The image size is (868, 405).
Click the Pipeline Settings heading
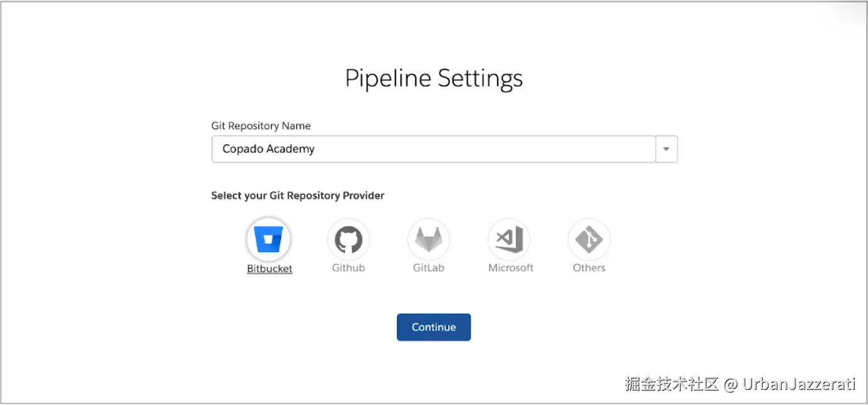click(x=434, y=79)
